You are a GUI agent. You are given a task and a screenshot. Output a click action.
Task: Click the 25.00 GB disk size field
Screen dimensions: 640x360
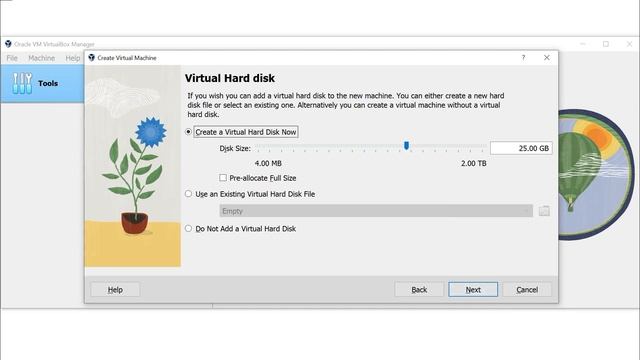(x=521, y=148)
